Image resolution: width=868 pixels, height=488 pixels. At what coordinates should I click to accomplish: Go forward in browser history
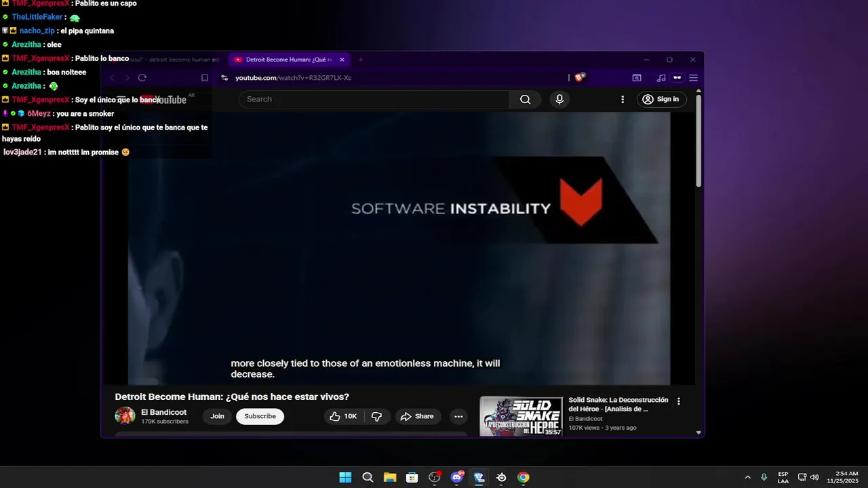point(127,78)
